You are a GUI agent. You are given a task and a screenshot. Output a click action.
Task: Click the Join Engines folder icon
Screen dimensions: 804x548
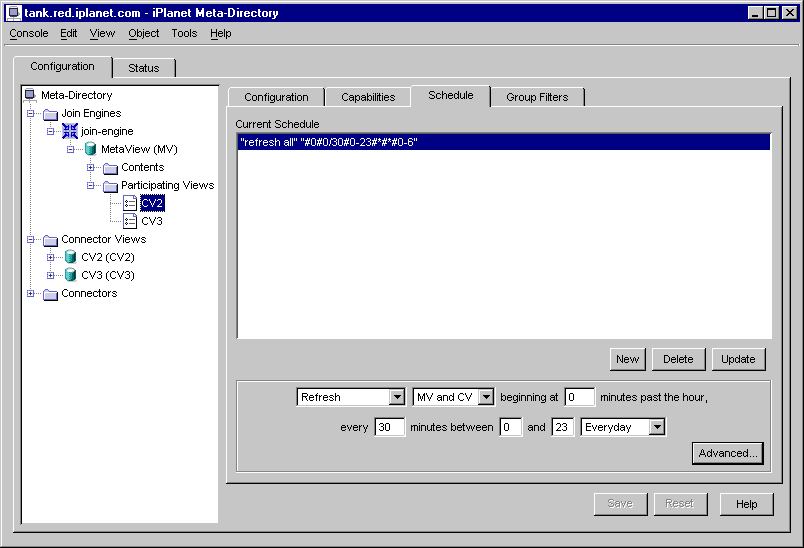pyautogui.click(x=50, y=113)
